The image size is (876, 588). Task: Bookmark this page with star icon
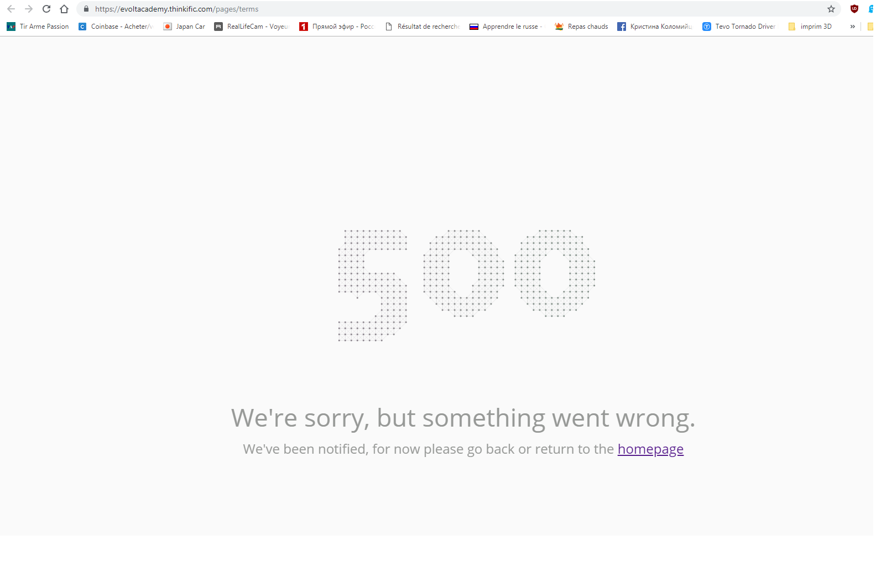[831, 9]
